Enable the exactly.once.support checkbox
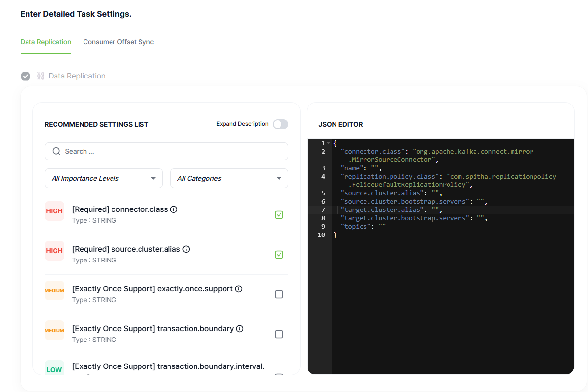Image resolution: width=588 pixels, height=392 pixels. [x=279, y=294]
